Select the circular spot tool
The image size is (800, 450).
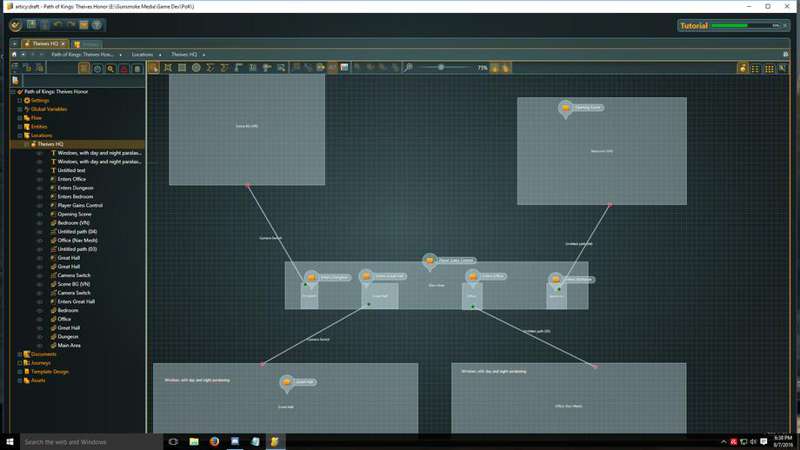pos(196,68)
